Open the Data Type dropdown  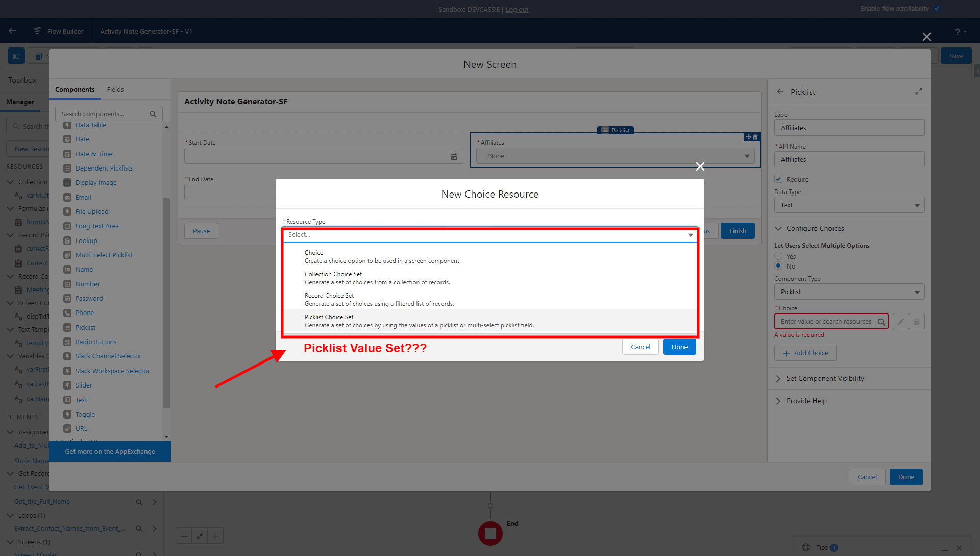848,205
